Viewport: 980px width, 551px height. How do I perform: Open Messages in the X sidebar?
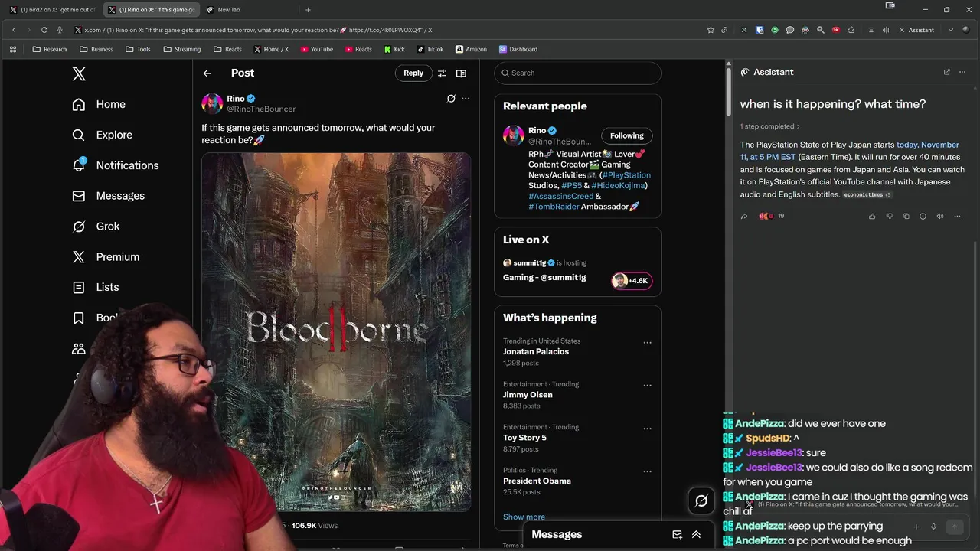coord(108,196)
